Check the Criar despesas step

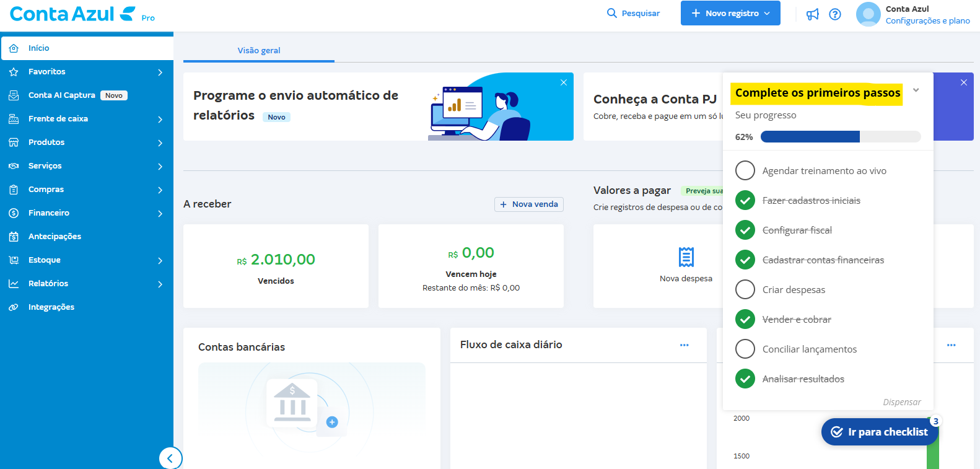coord(745,289)
